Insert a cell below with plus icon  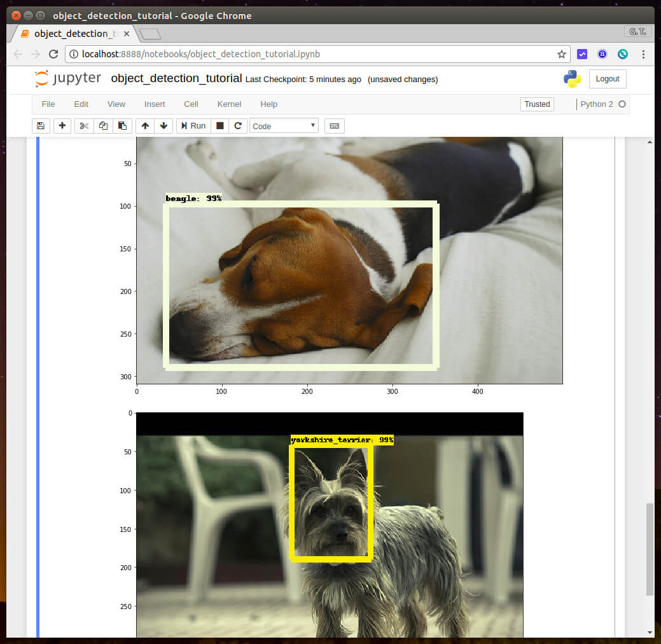62,126
